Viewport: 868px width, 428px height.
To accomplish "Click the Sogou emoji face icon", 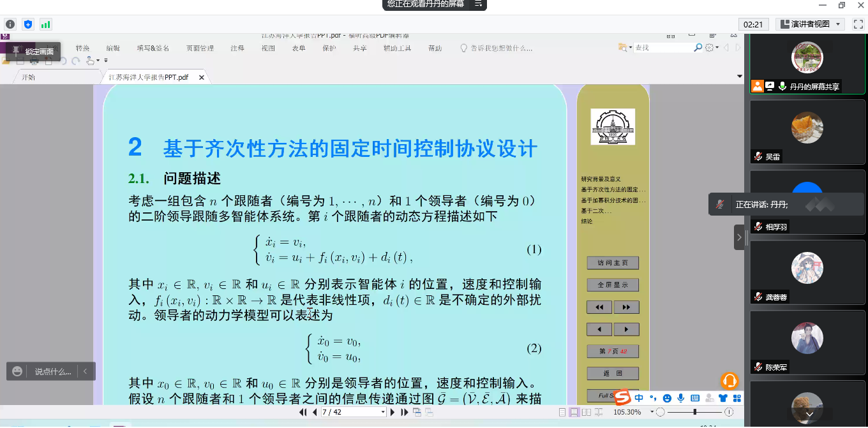I will [x=667, y=398].
